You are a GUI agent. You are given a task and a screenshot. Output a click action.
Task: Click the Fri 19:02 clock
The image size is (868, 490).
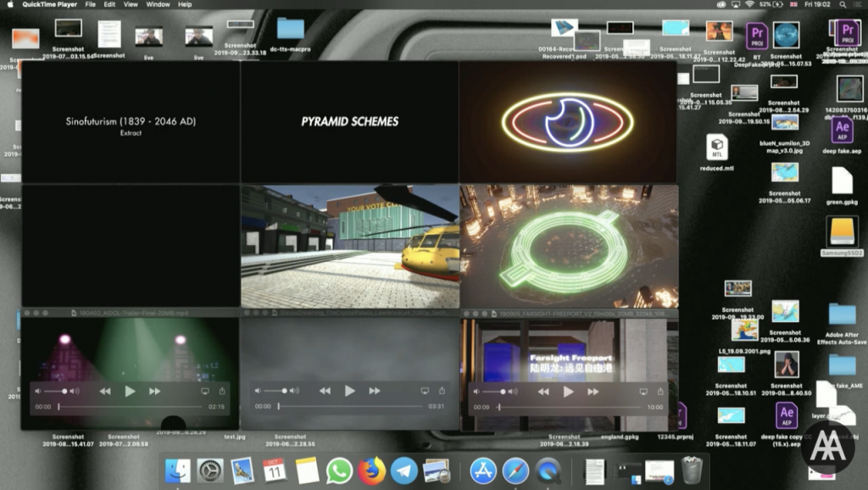click(x=818, y=4)
